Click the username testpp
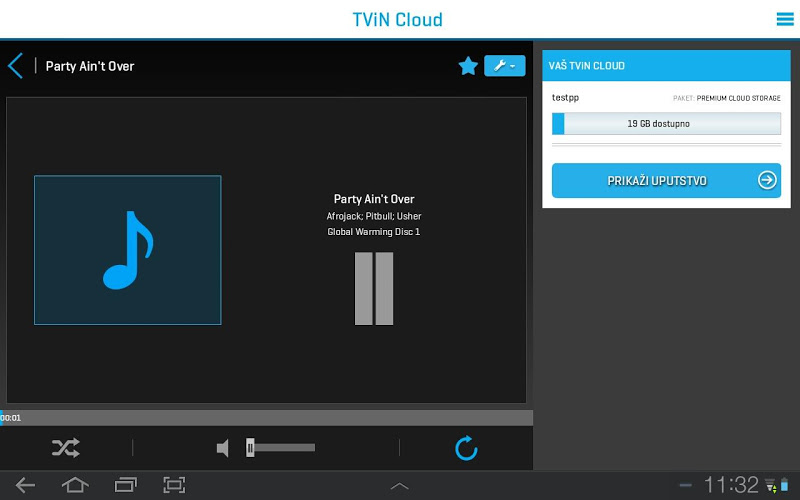This screenshot has width=800, height=500. (565, 97)
